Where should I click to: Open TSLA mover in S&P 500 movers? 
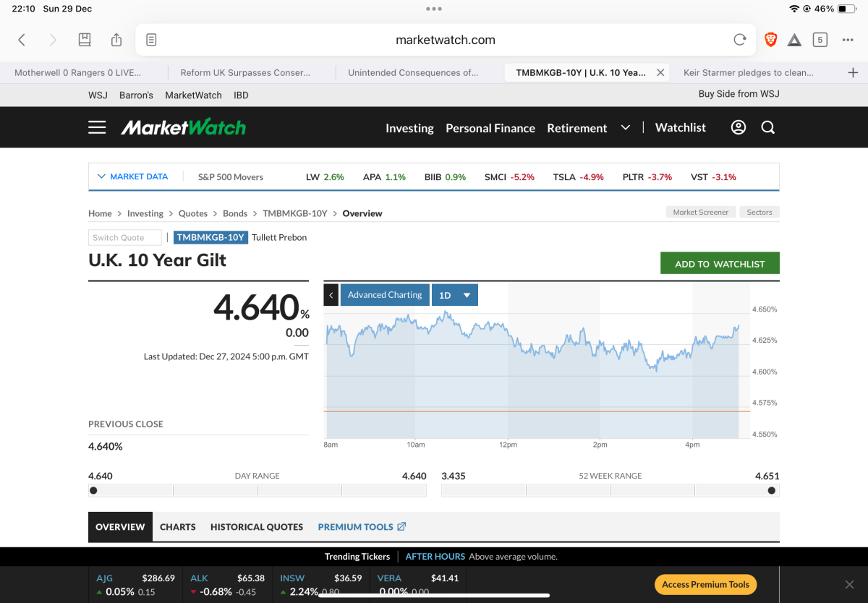(579, 177)
